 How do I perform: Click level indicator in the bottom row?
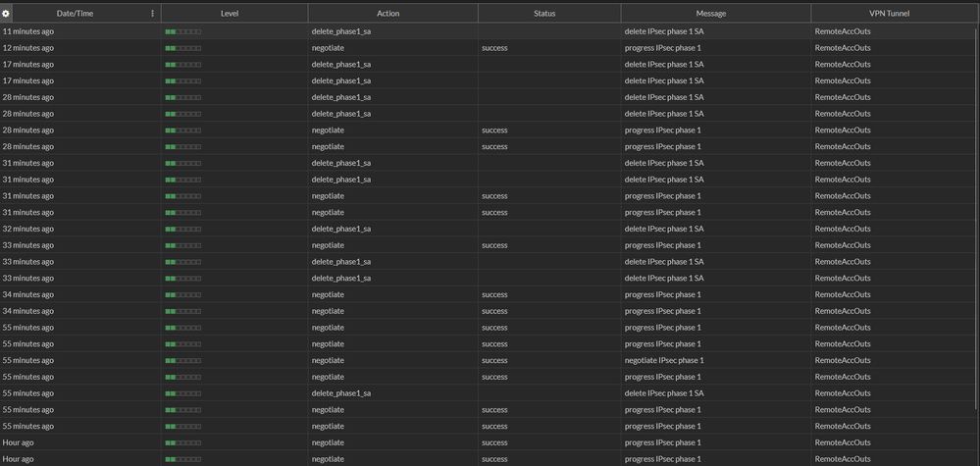183,459
